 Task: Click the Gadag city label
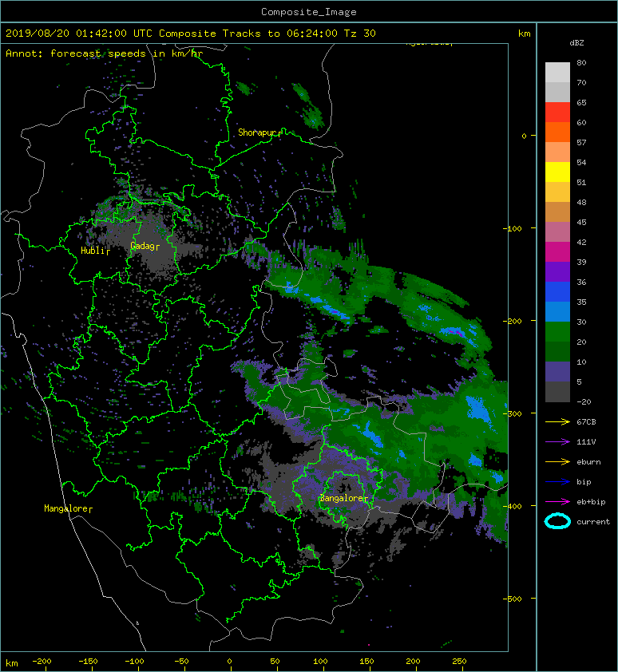click(x=145, y=246)
